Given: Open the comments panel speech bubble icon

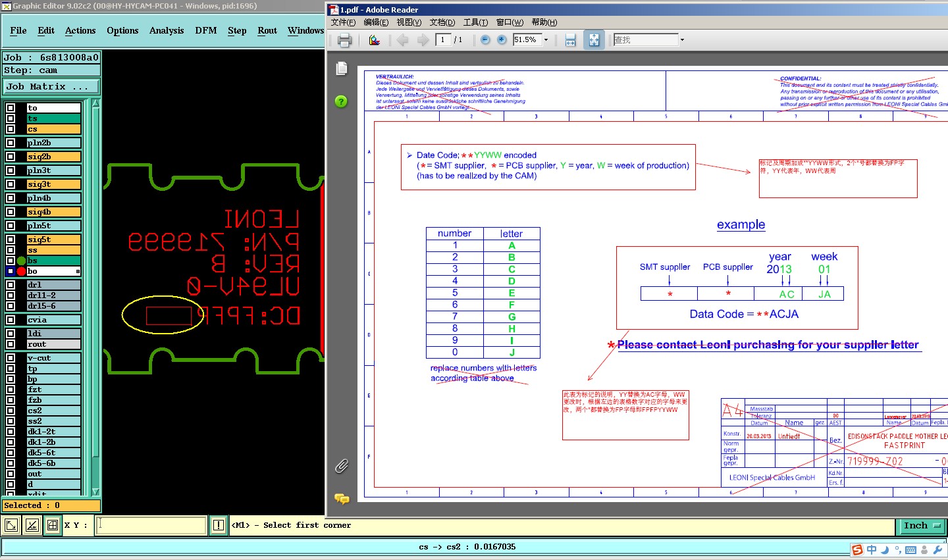Looking at the screenshot, I should pos(341,499).
